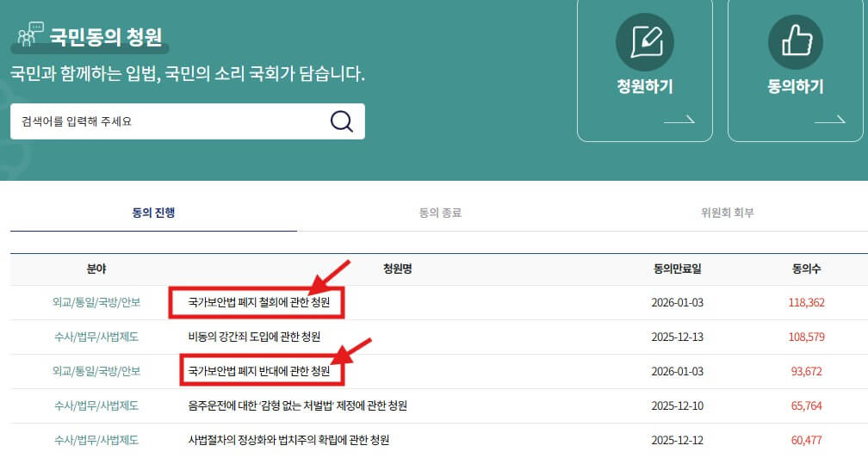
Task: Click 수사/법무/사법제도 in the 60,477 row
Action: (x=96, y=440)
